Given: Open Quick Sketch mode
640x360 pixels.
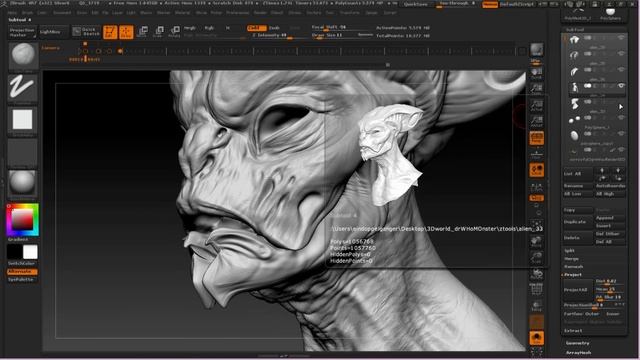Looking at the screenshot, I should (86, 31).
